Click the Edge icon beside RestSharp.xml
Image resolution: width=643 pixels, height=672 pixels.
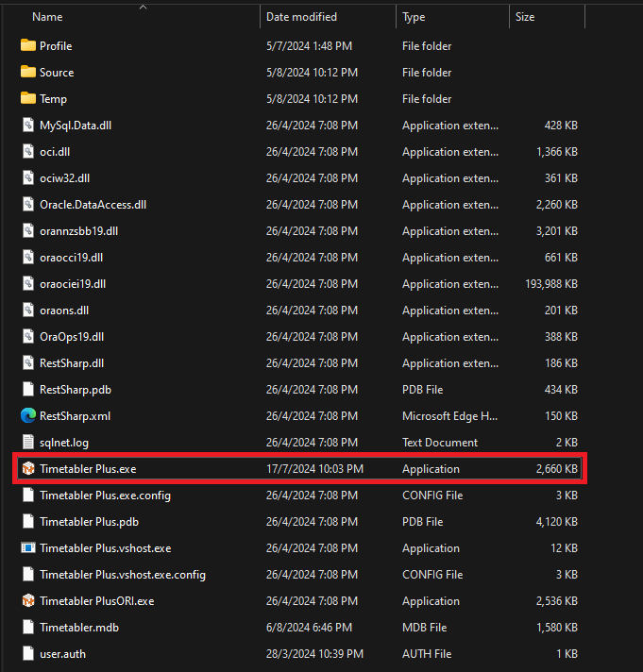pyautogui.click(x=28, y=416)
